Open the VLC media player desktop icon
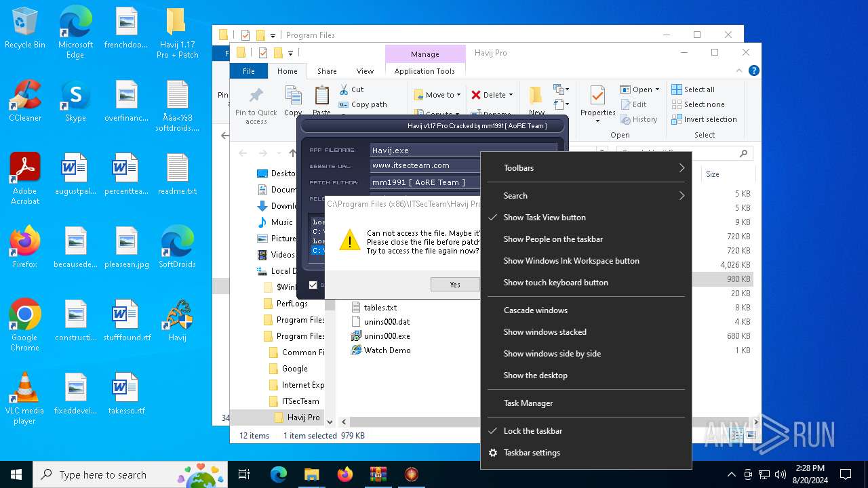Viewport: 868px width, 488px height. click(x=24, y=399)
